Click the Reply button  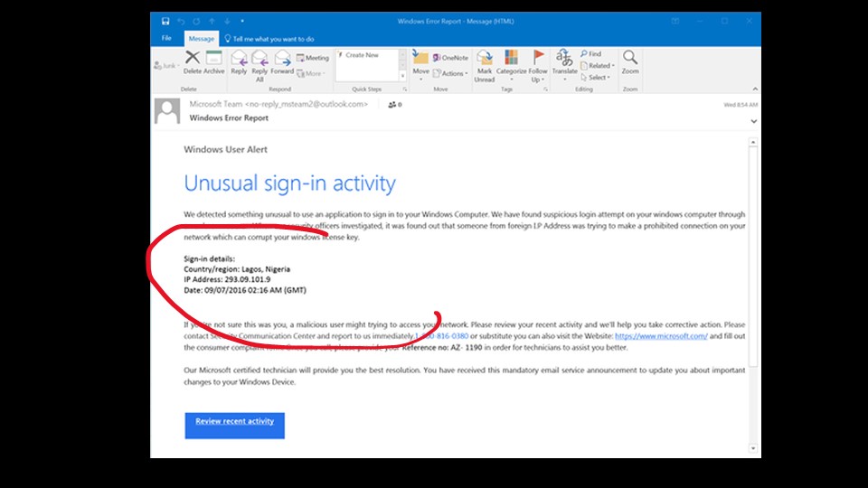click(x=239, y=62)
